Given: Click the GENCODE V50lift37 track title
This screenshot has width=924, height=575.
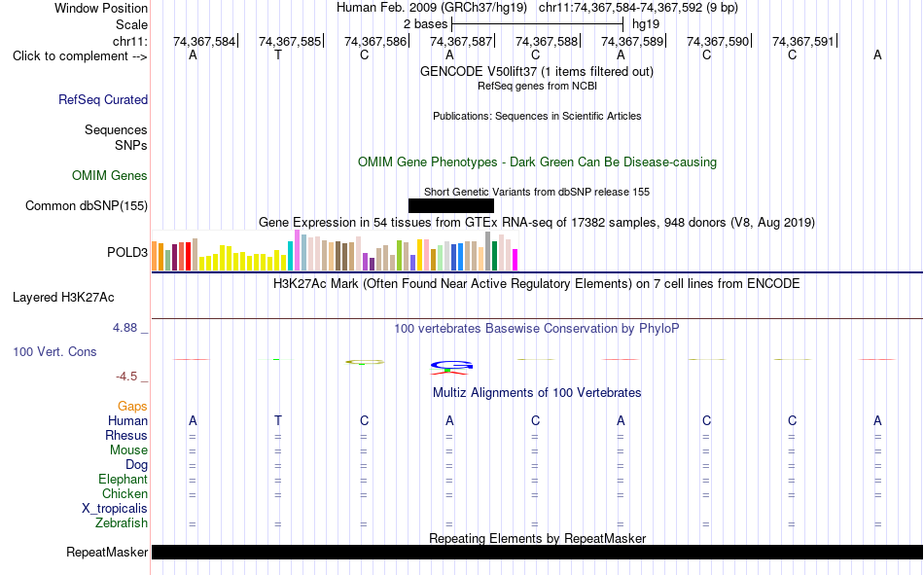Looking at the screenshot, I should pos(537,71).
